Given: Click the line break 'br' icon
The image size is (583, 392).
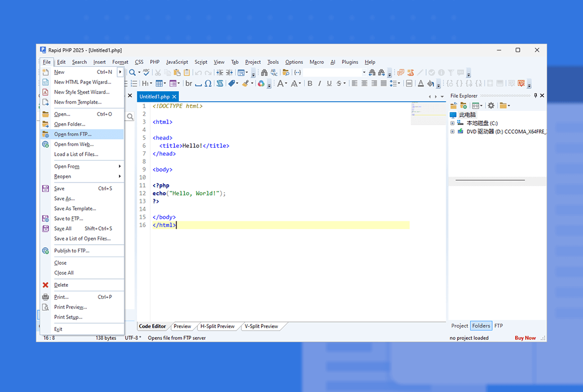Looking at the screenshot, I should point(189,83).
